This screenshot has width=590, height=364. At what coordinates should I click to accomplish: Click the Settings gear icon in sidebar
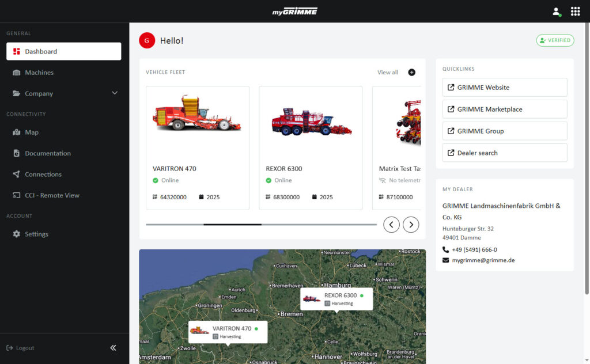click(16, 234)
